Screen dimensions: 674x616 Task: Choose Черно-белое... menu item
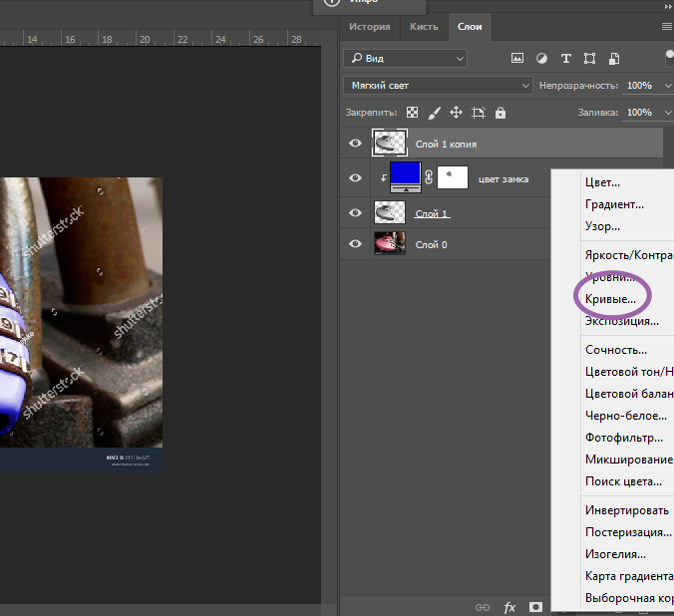[627, 416]
